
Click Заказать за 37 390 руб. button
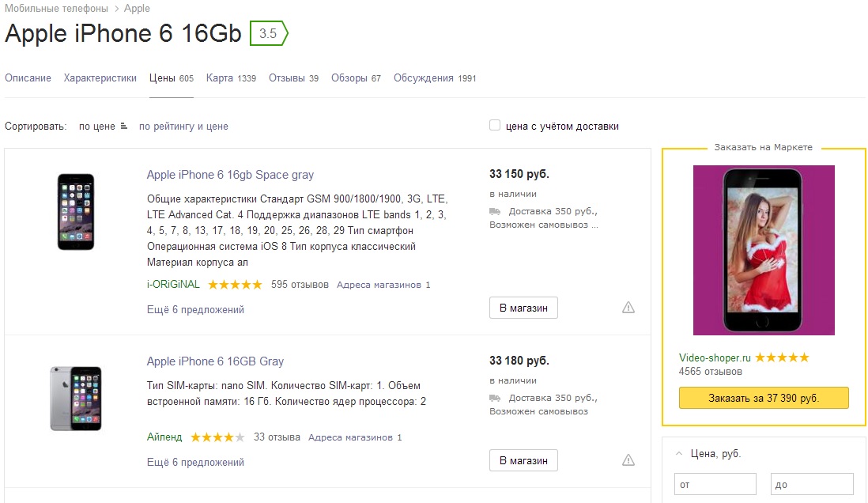coord(764,398)
